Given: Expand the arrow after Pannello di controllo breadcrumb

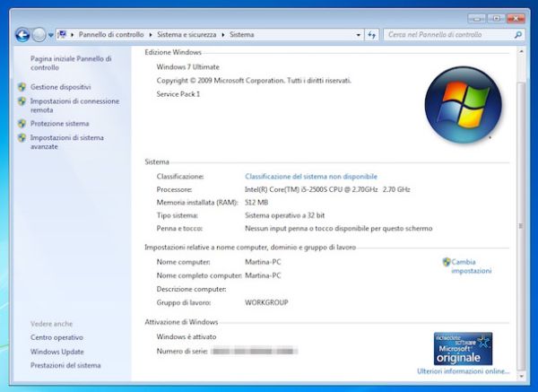Looking at the screenshot, I should [152, 35].
